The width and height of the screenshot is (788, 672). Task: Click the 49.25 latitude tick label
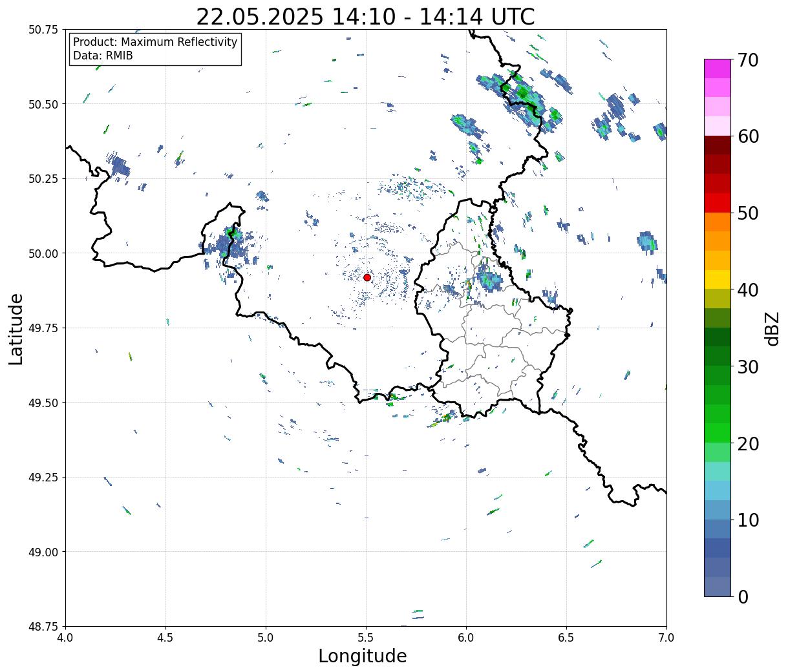click(43, 478)
